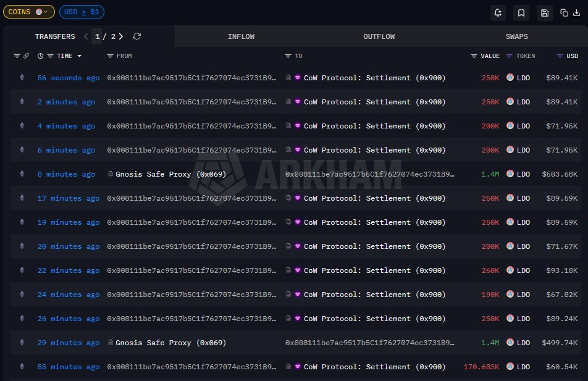Click the 260K value in 22 minutes row
588x381 pixels.
tap(490, 270)
